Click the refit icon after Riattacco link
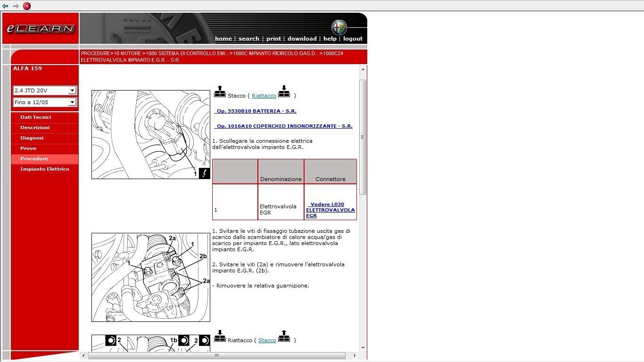Screen dimensions: 644x362 (x=284, y=91)
